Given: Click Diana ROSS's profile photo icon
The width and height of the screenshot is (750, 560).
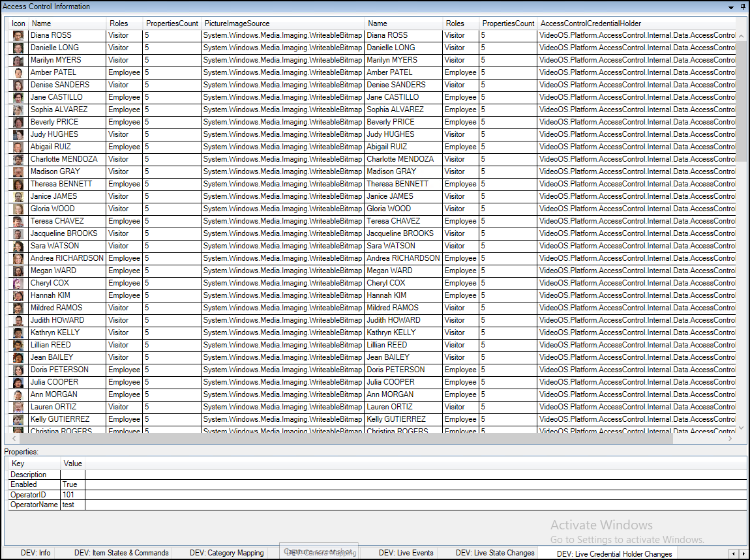Looking at the screenshot, I should 18,35.
